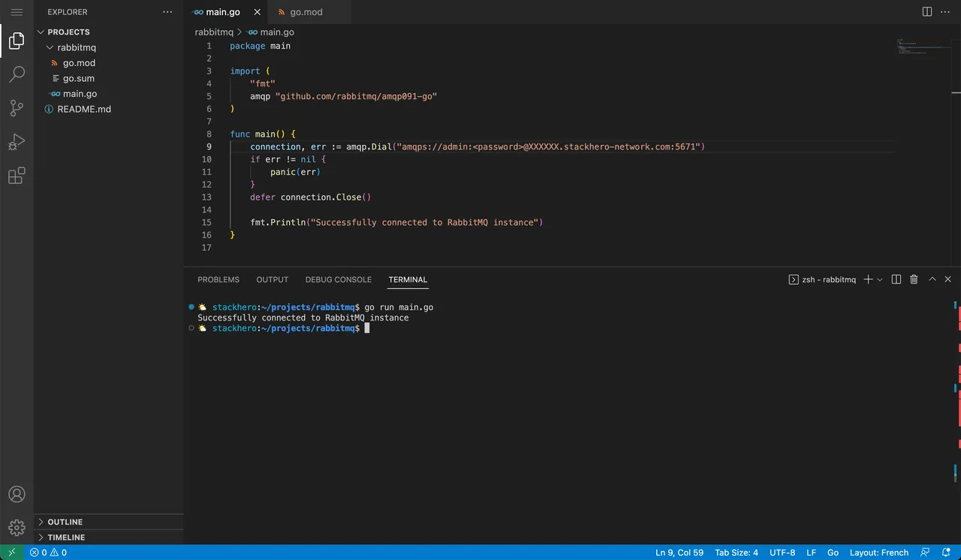This screenshot has height=560, width=961.
Task: Click the 'defer connection.Close()' line
Action: click(311, 197)
